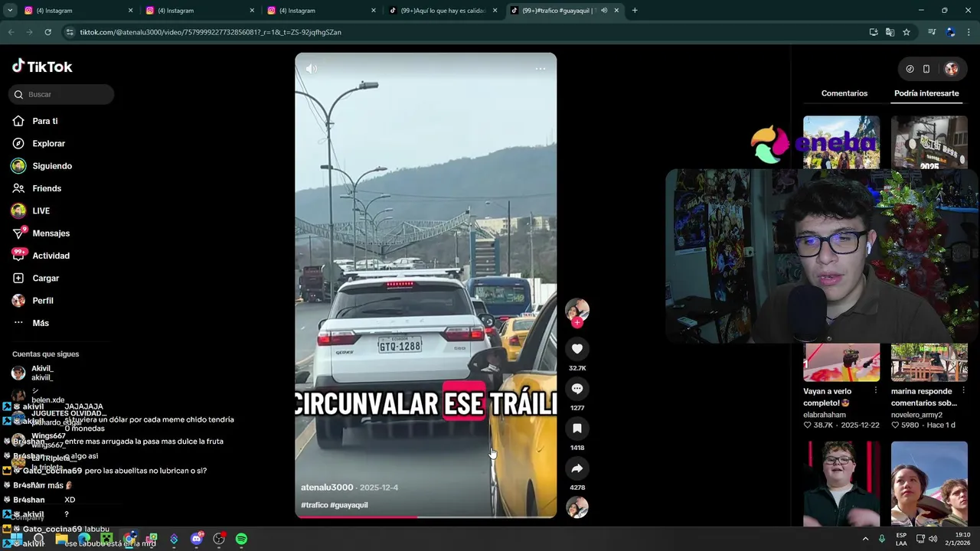Open the video creator's avatar
980x551 pixels.
tap(577, 309)
